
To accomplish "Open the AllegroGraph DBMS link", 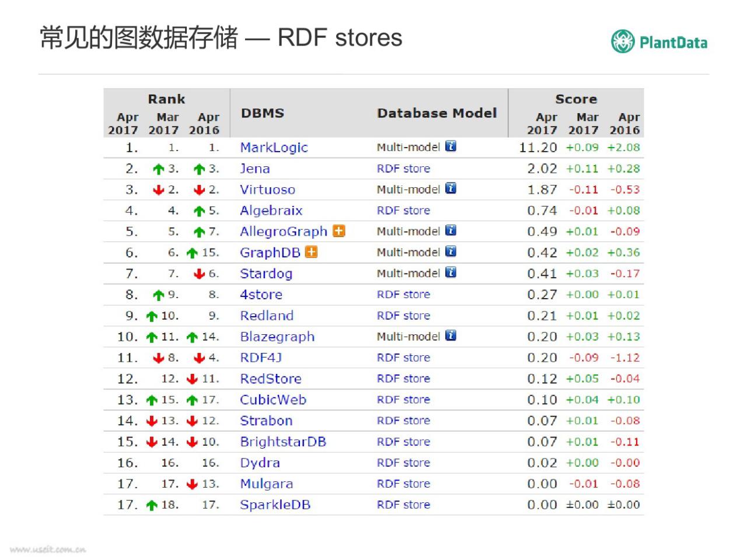I will [x=284, y=232].
